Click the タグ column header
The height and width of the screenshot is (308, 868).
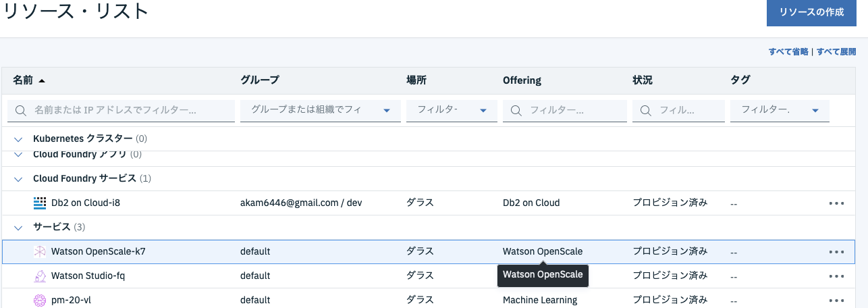[740, 80]
